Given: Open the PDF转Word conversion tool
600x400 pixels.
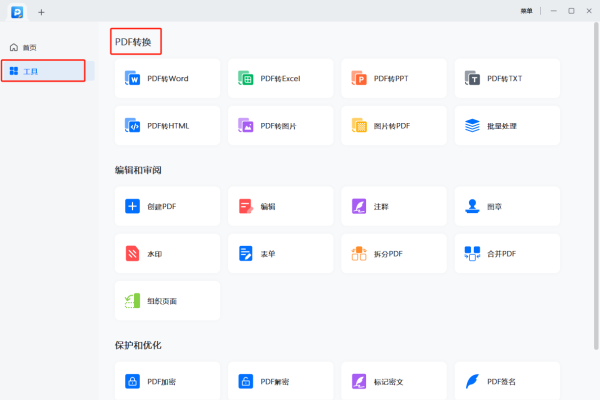Looking at the screenshot, I should point(167,78).
